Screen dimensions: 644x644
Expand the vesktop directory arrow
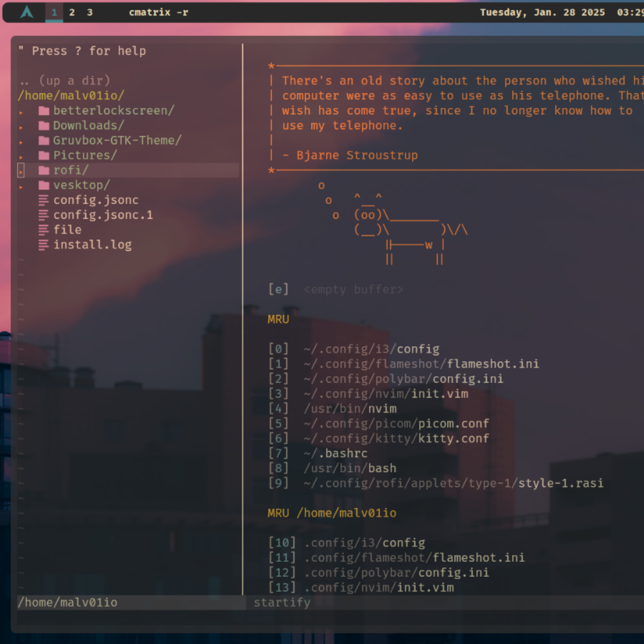21,187
